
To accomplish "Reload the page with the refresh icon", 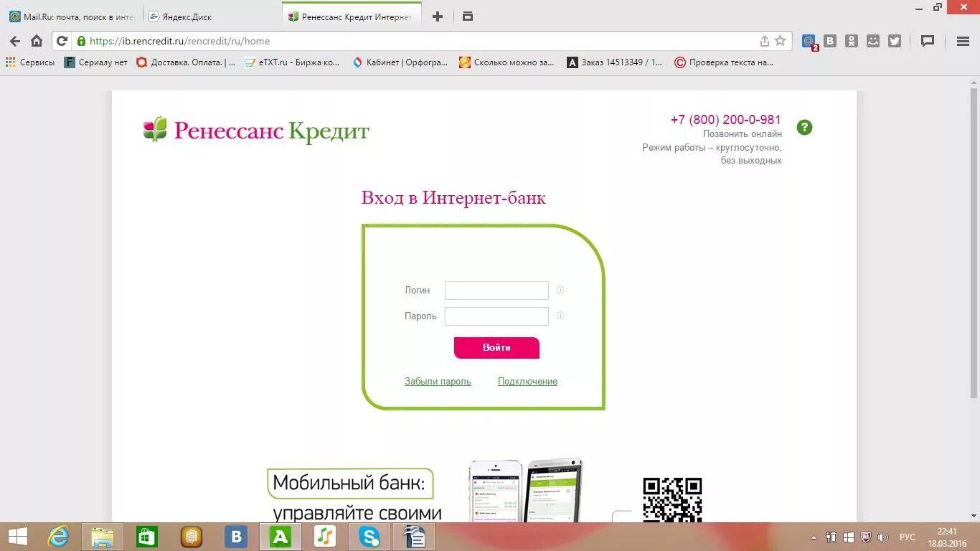I will click(62, 41).
